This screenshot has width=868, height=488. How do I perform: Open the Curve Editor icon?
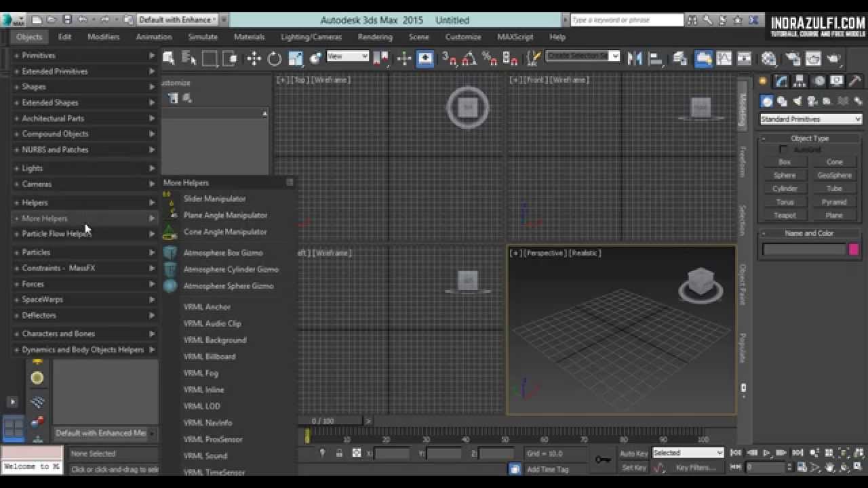click(x=724, y=59)
